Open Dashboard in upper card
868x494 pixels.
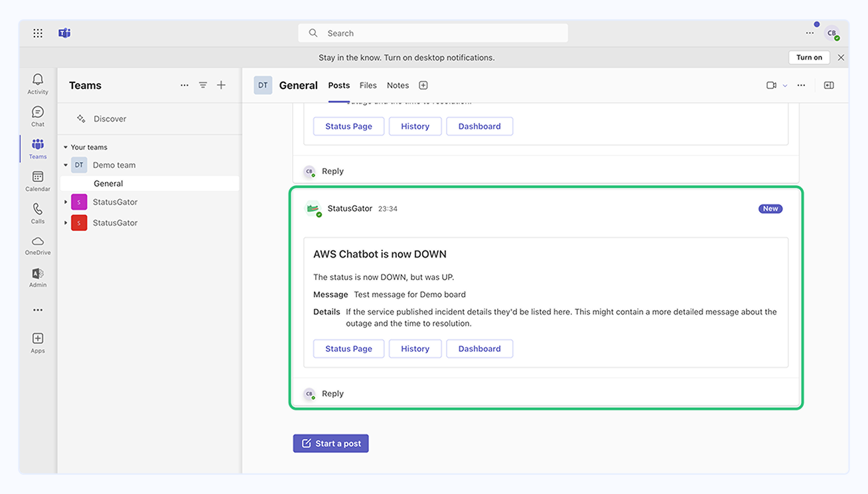pyautogui.click(x=479, y=126)
